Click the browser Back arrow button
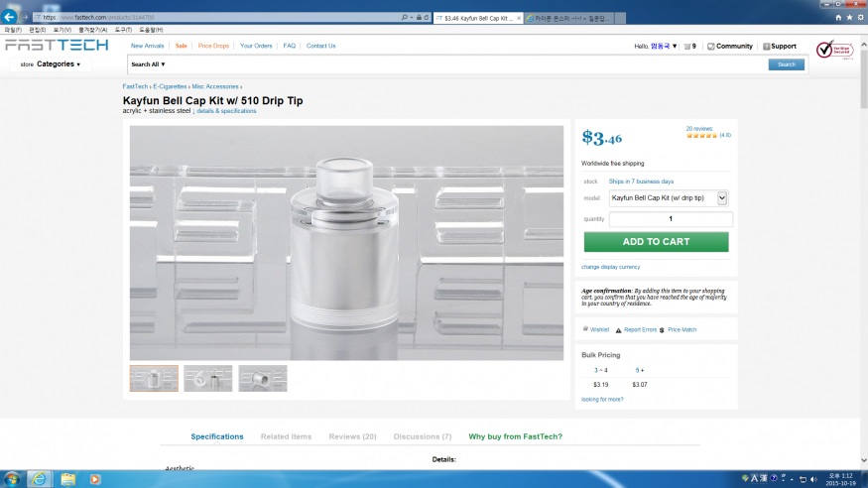The width and height of the screenshot is (868, 488). click(9, 17)
